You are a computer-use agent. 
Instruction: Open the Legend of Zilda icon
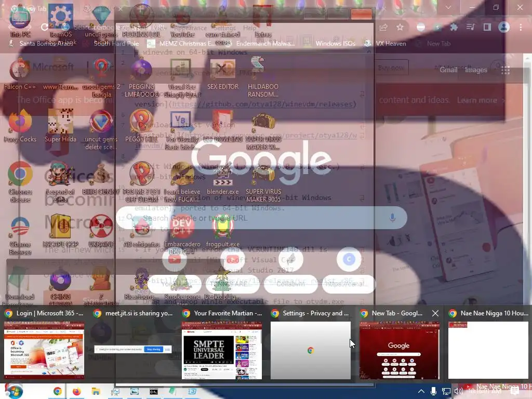pyautogui.click(x=60, y=182)
